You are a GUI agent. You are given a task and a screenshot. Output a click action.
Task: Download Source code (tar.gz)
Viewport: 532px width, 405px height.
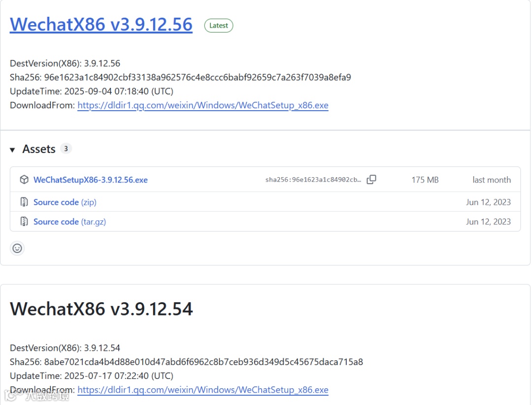(69, 221)
